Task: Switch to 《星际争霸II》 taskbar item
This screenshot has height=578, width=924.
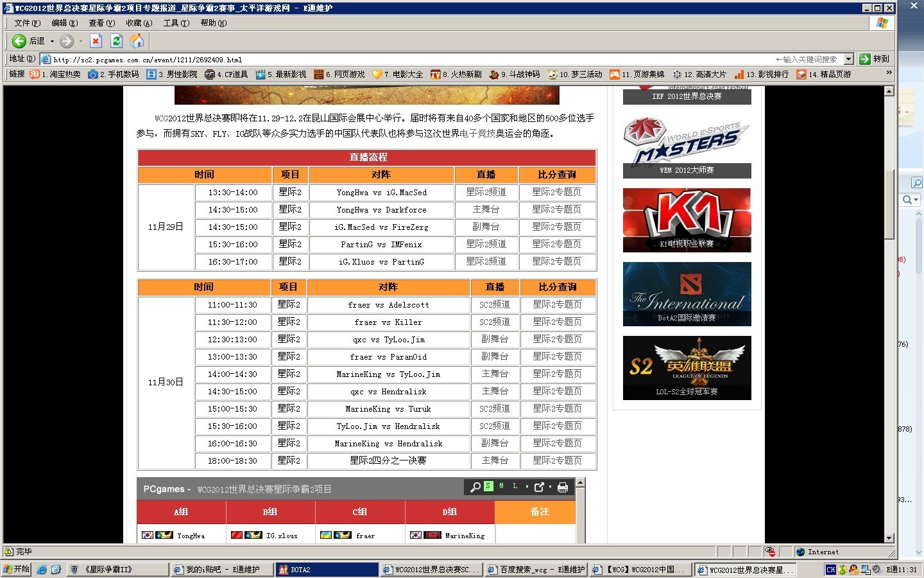Action: [x=119, y=570]
